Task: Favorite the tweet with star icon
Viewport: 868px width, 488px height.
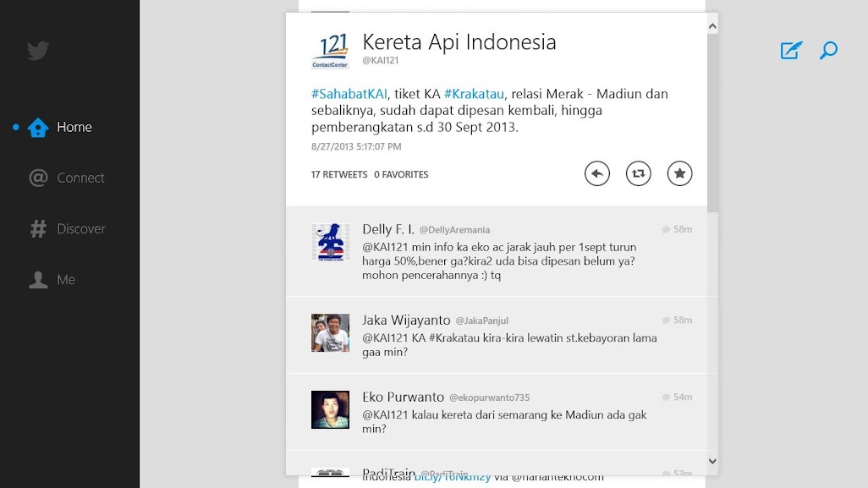Action: point(679,173)
